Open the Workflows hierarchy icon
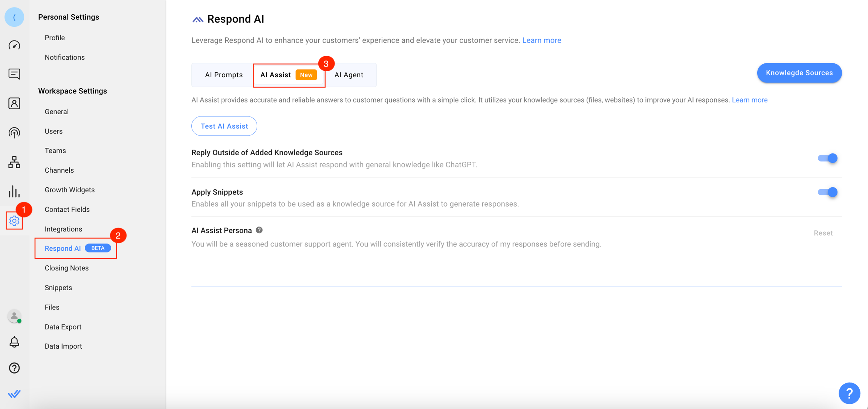Viewport: 868px width, 409px height. (x=14, y=162)
